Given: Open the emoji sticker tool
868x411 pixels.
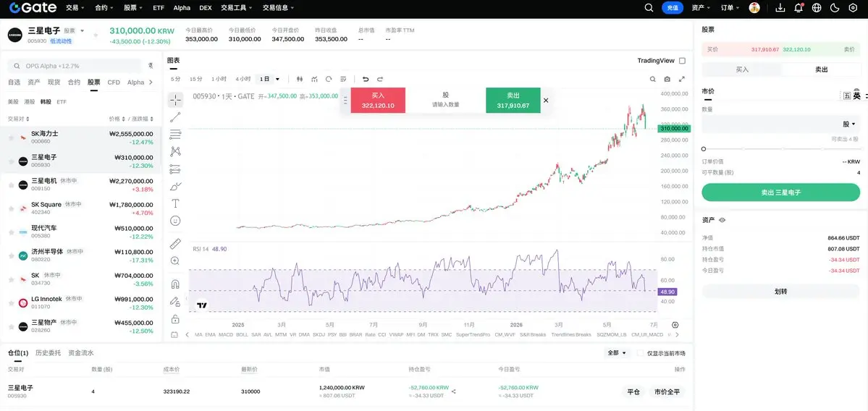Looking at the screenshot, I should click(x=175, y=221).
